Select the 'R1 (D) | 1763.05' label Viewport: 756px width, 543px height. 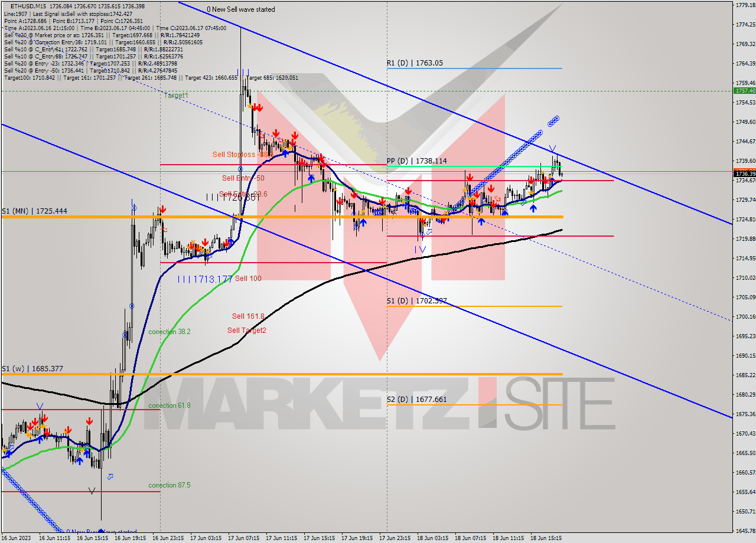tap(415, 63)
